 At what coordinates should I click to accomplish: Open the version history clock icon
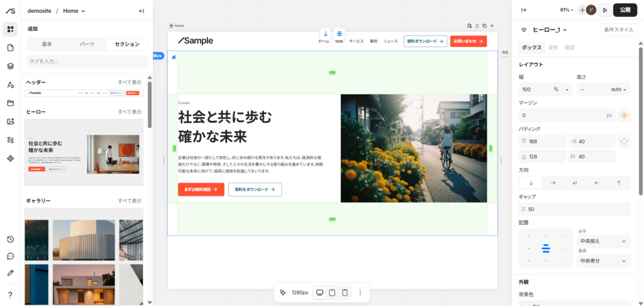[x=10, y=239]
